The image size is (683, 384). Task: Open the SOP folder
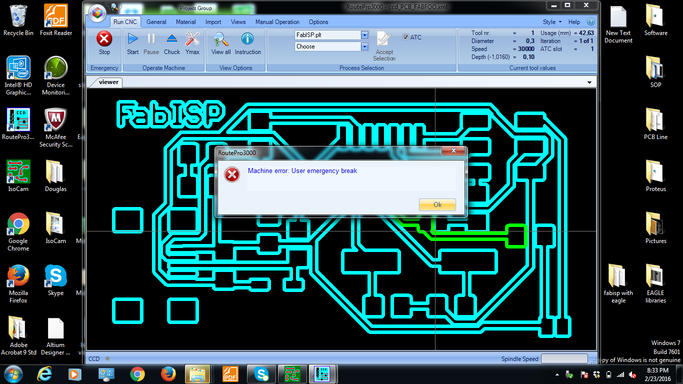(x=656, y=72)
